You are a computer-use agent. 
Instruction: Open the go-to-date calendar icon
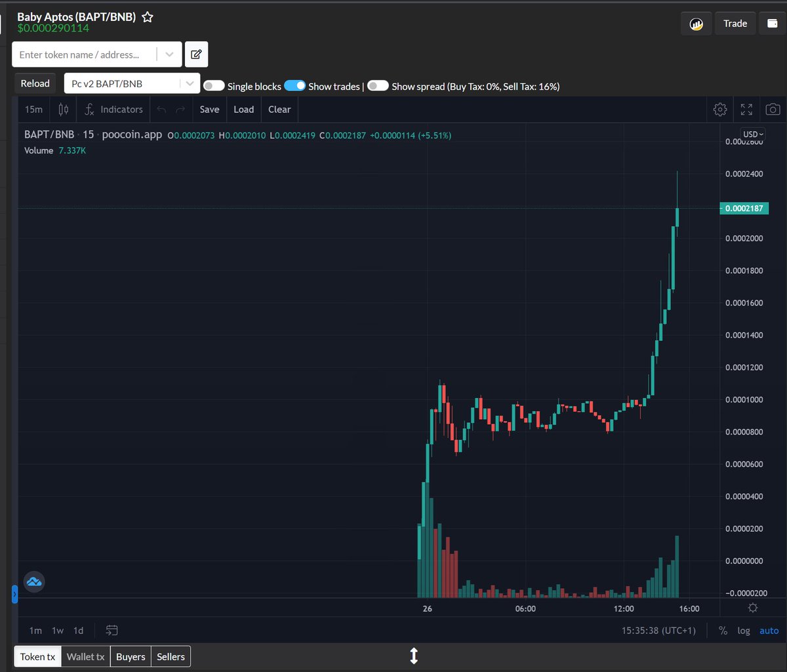112,631
